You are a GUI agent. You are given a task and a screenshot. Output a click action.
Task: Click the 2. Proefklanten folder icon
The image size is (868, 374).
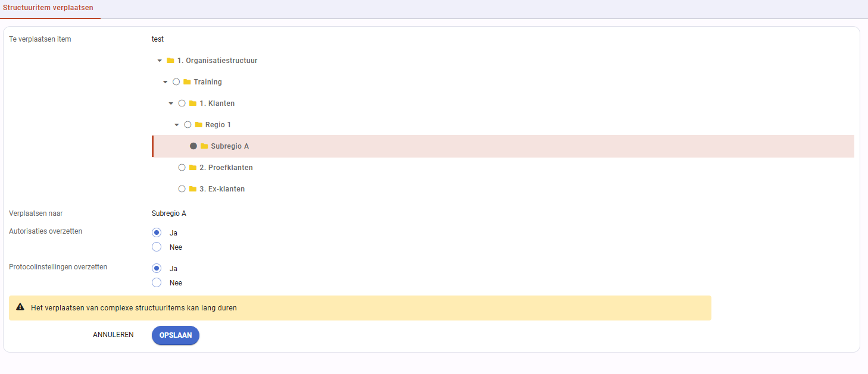(193, 168)
